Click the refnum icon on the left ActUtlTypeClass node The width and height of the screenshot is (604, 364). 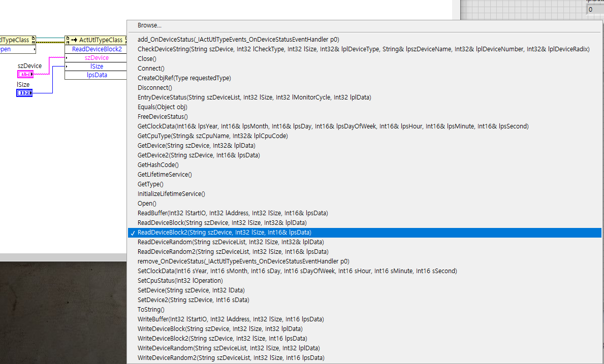click(x=33, y=38)
